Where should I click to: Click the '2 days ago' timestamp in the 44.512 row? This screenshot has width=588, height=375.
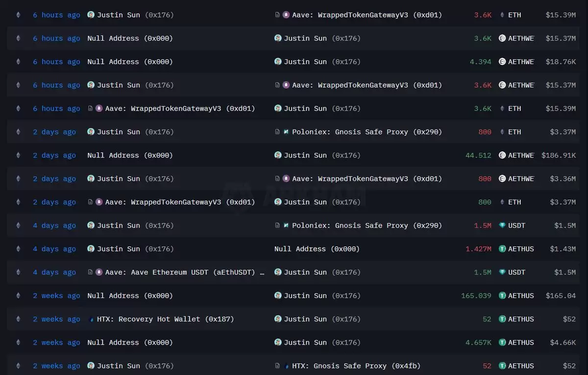tap(54, 155)
